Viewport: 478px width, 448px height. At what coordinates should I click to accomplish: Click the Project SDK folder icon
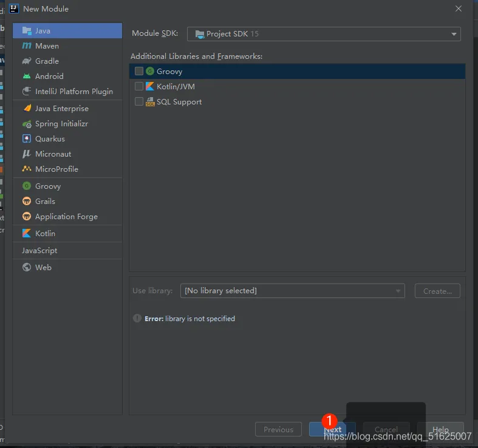click(200, 34)
